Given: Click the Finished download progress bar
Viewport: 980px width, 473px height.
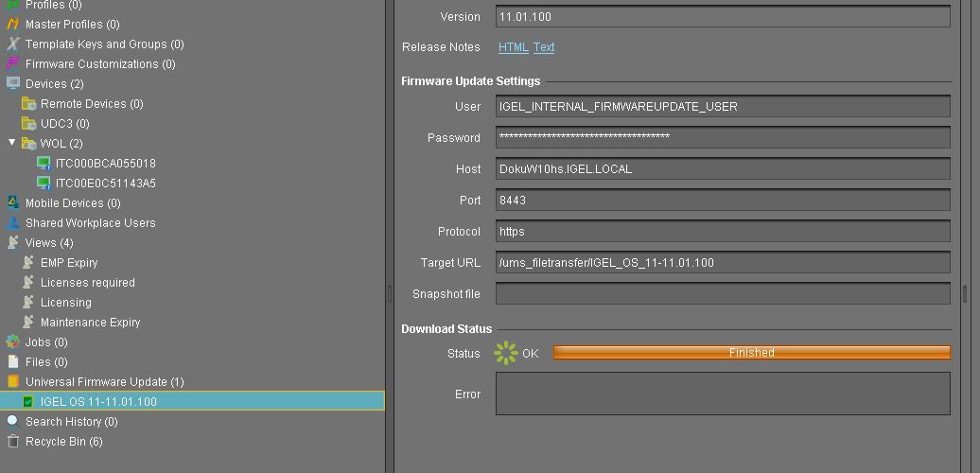Looking at the screenshot, I should [x=751, y=353].
